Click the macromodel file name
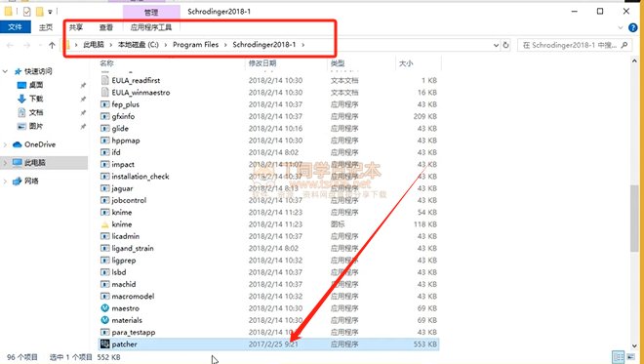The width and height of the screenshot is (644, 364). click(133, 297)
